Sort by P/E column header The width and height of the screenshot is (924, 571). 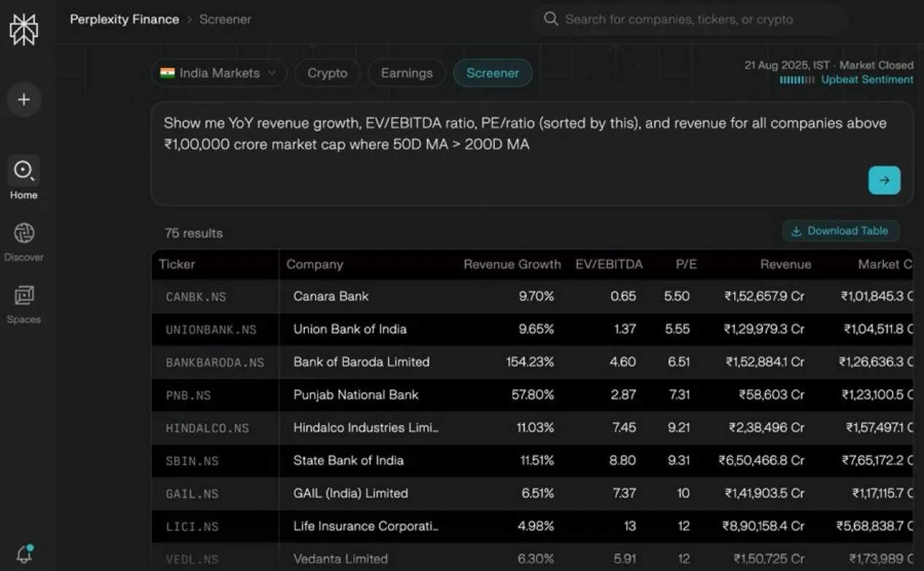click(686, 264)
